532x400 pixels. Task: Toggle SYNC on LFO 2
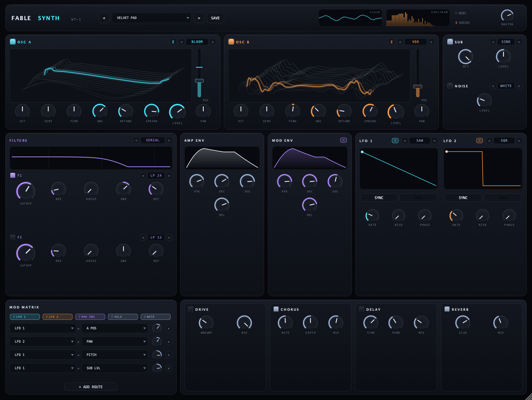[463, 198]
